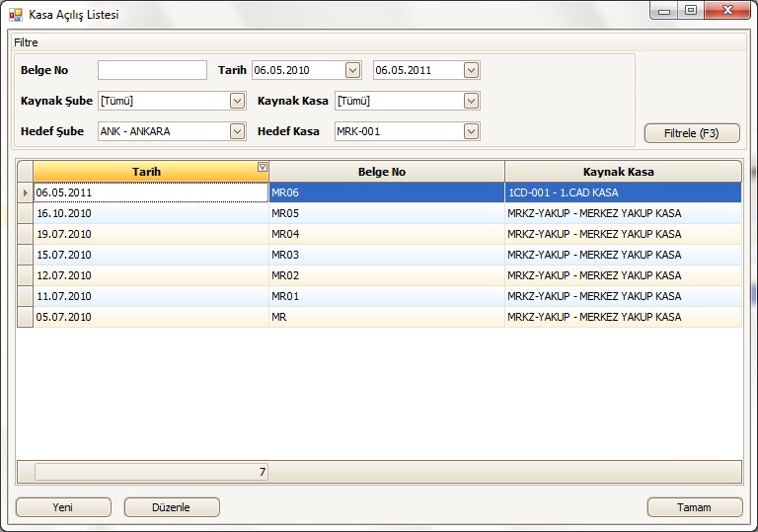Expand the Kaynak Şube dropdown
This screenshot has height=532, width=758.
tap(237, 101)
